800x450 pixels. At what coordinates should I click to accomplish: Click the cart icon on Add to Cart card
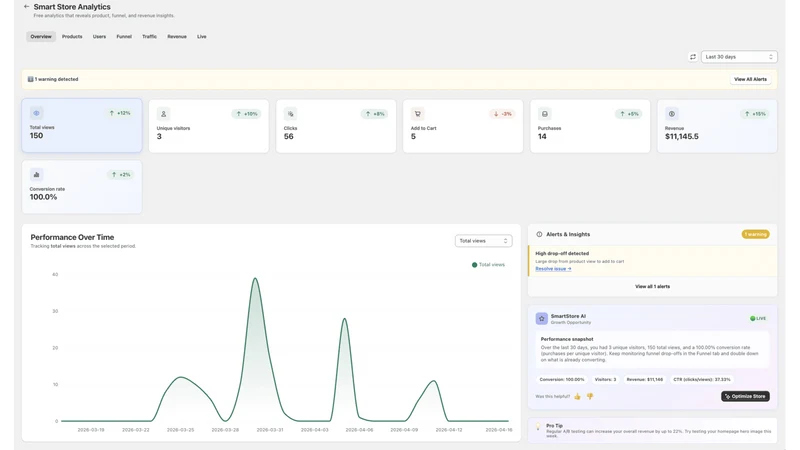click(x=417, y=114)
